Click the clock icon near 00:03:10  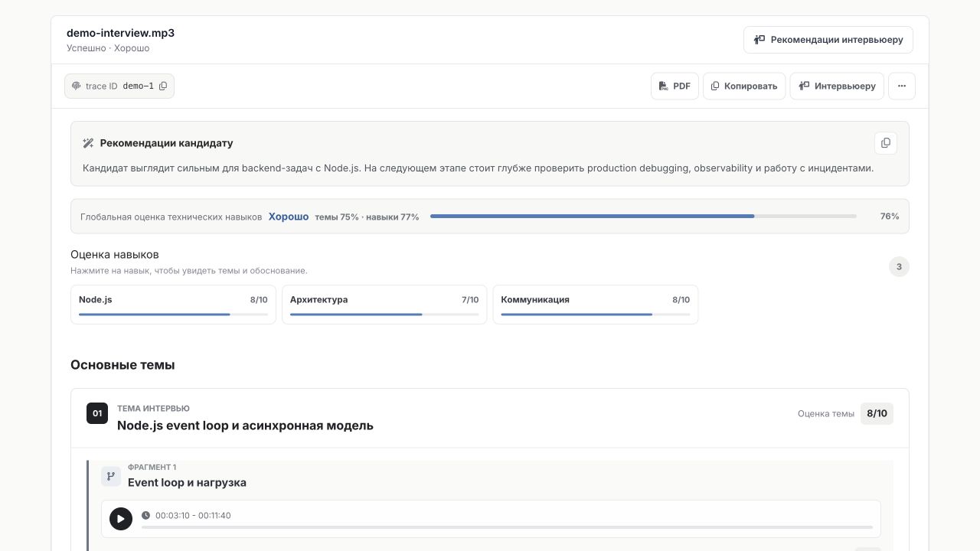(x=145, y=515)
